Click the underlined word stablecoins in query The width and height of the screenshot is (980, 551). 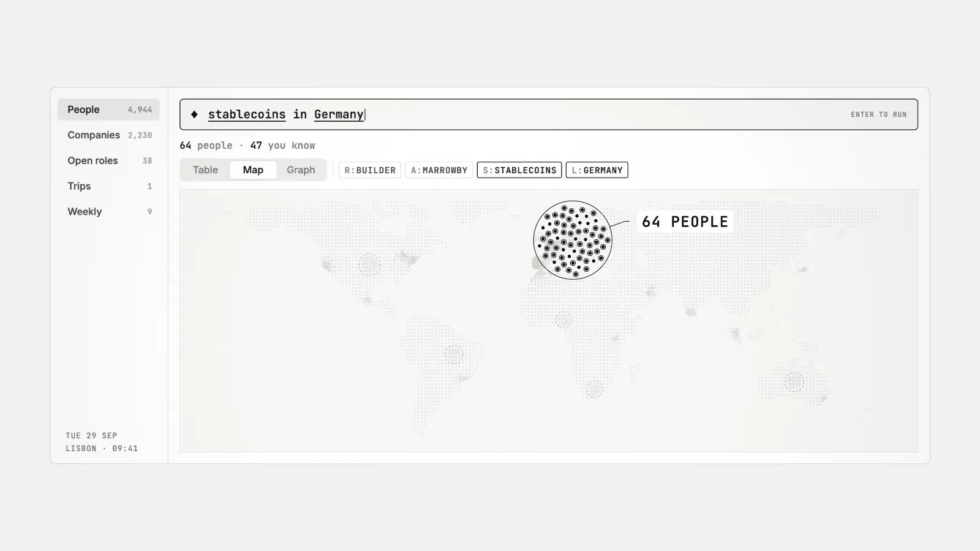click(x=247, y=114)
